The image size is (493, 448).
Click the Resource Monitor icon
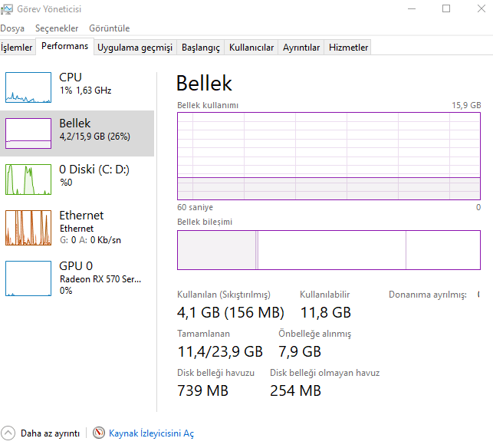[x=98, y=433]
